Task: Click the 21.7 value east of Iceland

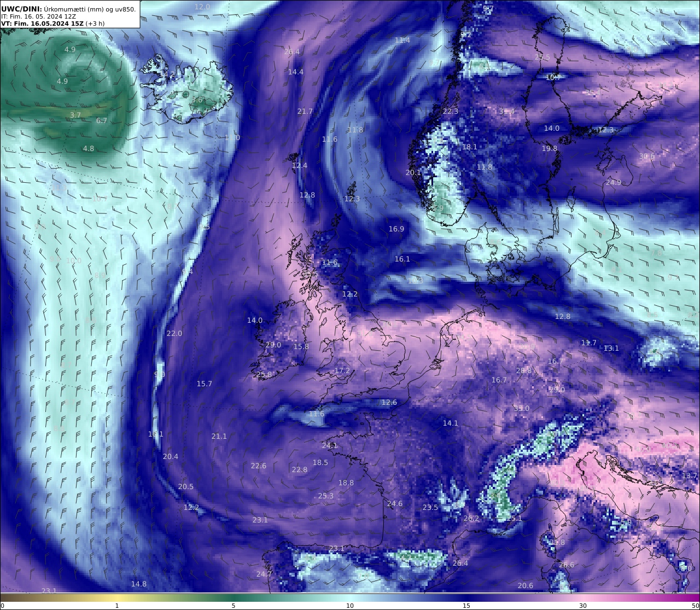Action: pyautogui.click(x=305, y=111)
